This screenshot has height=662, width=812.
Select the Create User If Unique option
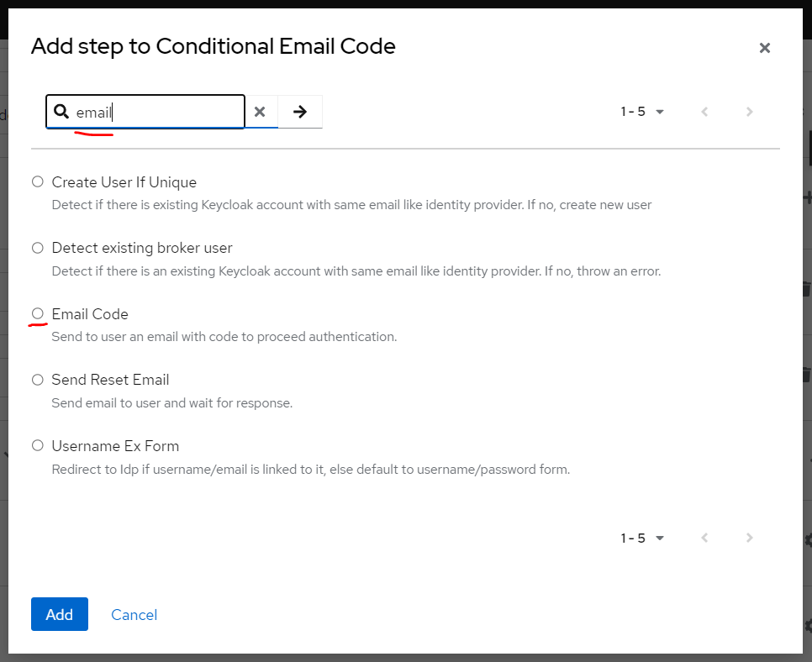point(37,181)
